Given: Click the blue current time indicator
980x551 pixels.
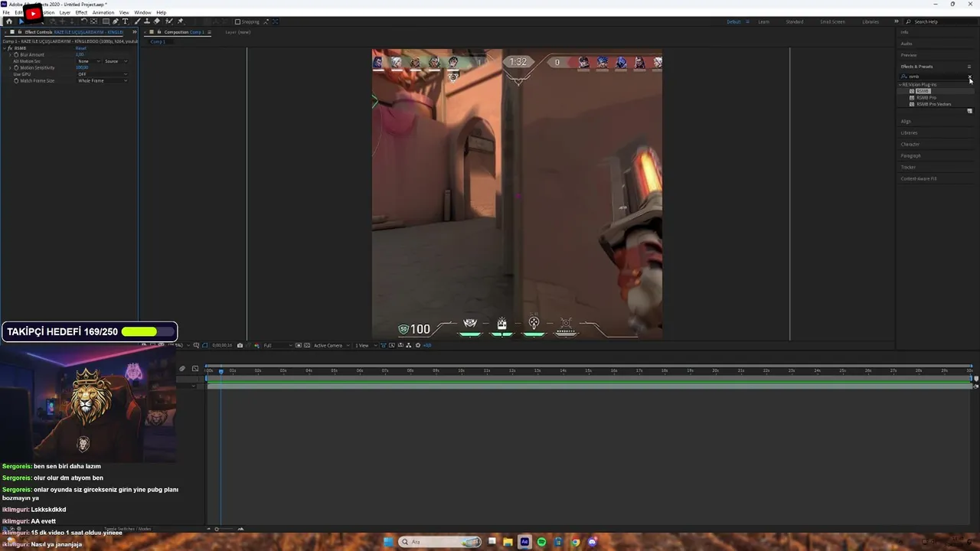Looking at the screenshot, I should click(220, 371).
